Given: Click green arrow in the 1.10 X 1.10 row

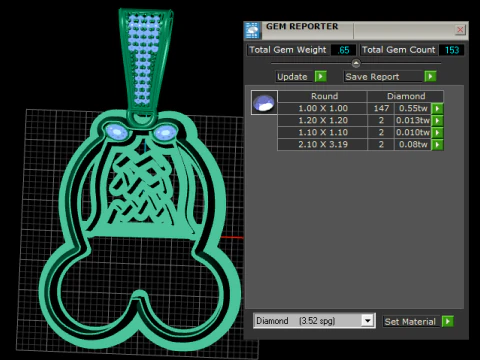Looking at the screenshot, I should click(x=437, y=132).
